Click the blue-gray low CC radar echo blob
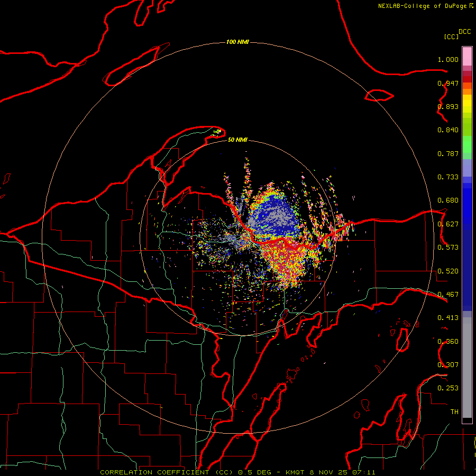 point(274,216)
